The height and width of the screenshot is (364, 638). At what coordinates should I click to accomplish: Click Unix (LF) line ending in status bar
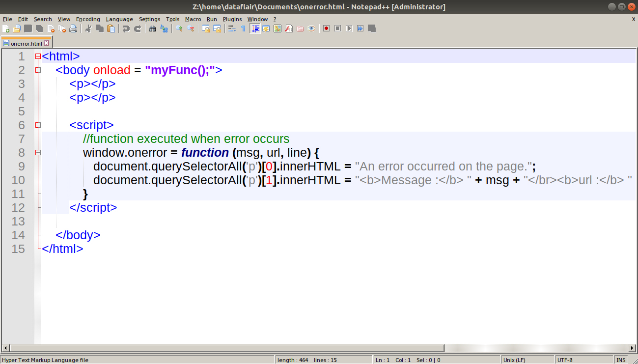coord(527,360)
